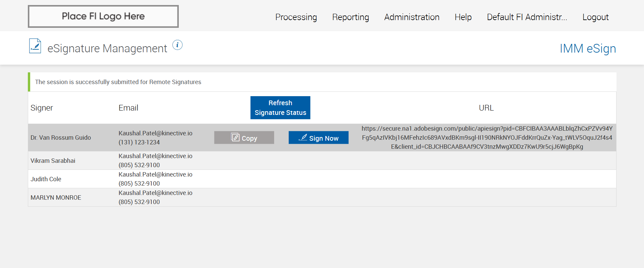Viewport: 644px width, 268px height.
Task: Open the Administration menu
Action: [x=412, y=17]
